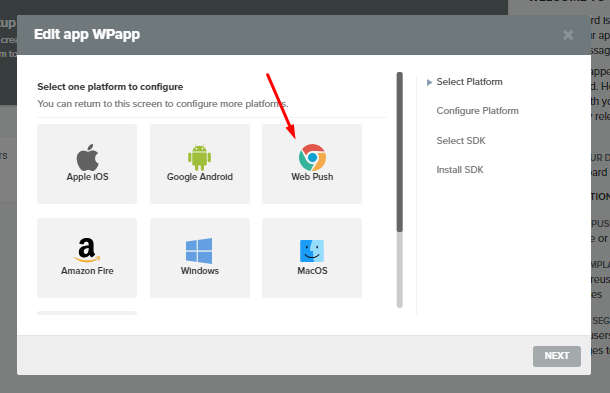This screenshot has width=610, height=393.
Task: Choose the Google Android platform tile
Action: [x=200, y=164]
